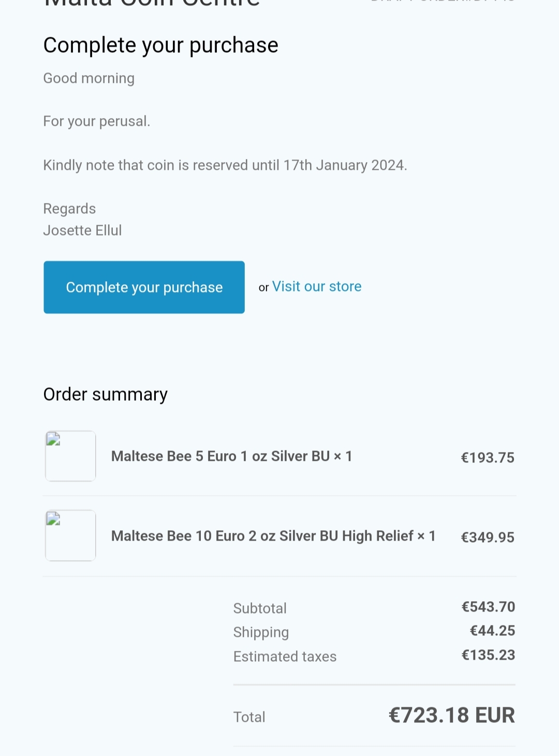Click the Complete your purchase page heading

[160, 46]
